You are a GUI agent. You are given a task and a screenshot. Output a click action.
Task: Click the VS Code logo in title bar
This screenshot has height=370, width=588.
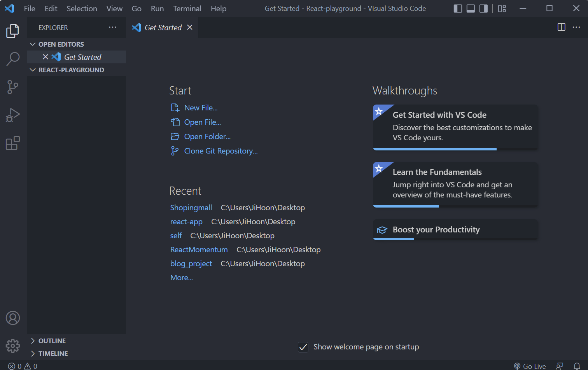click(x=9, y=9)
